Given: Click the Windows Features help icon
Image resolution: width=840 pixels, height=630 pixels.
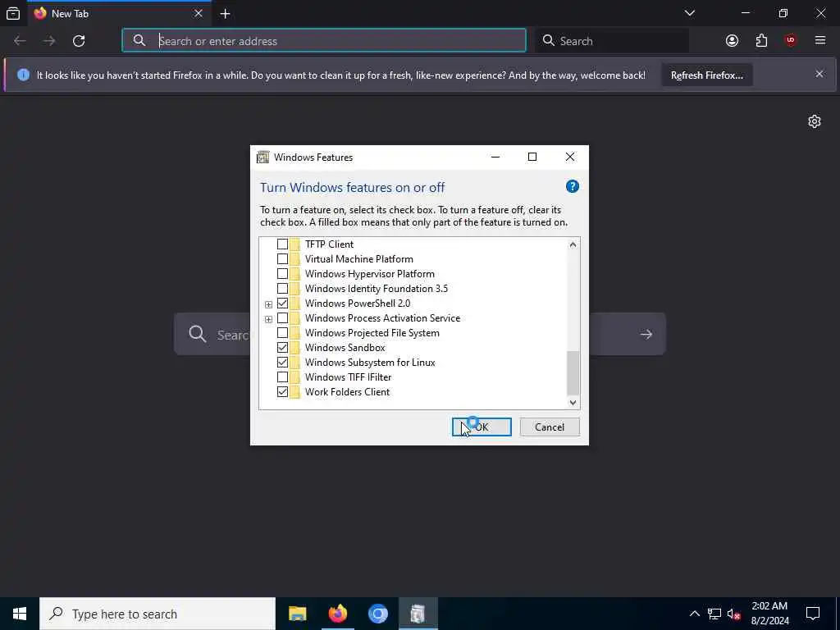Looking at the screenshot, I should tap(572, 186).
